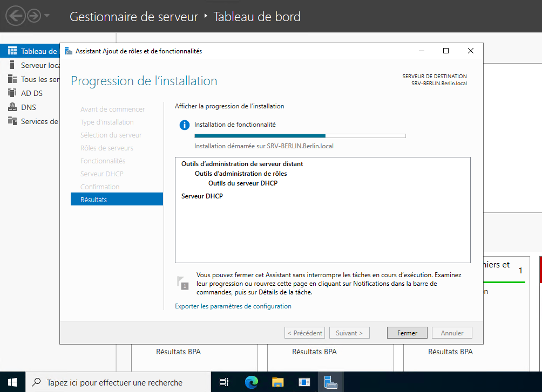This screenshot has width=542, height=392.
Task: Click the Services de fichiers sidebar icon
Action: click(12, 121)
